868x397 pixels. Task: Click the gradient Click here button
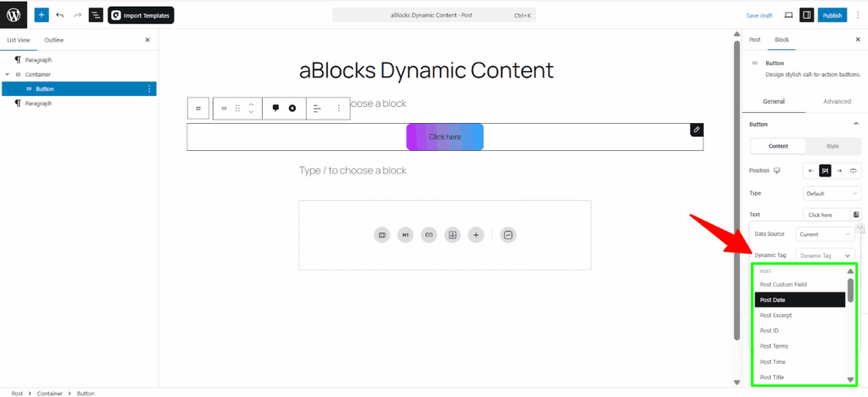[x=445, y=137]
